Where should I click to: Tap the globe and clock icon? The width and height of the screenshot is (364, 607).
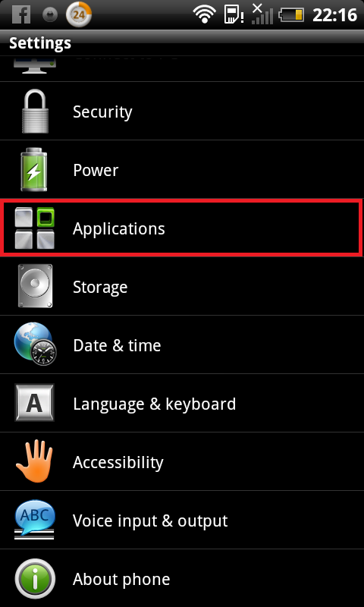(35, 344)
